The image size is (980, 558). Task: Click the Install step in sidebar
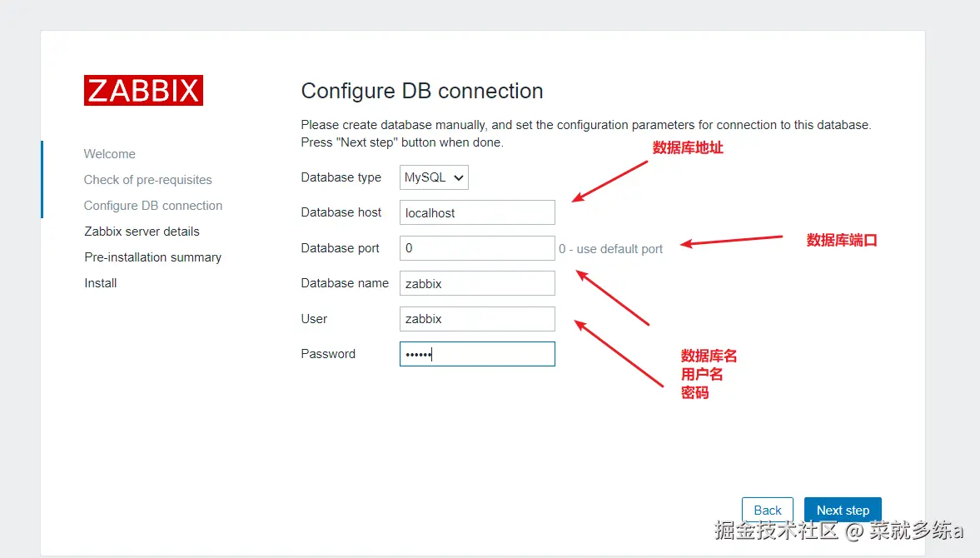[x=101, y=283]
